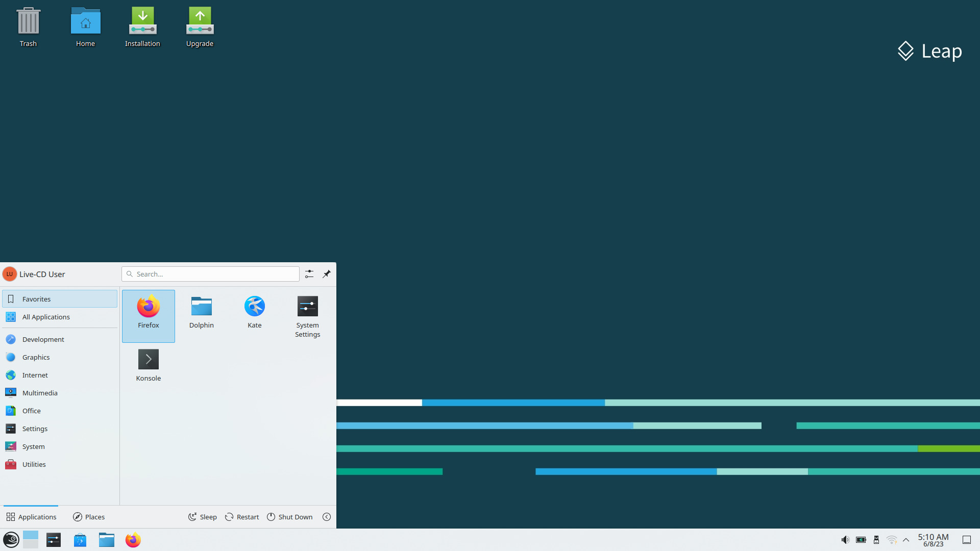
Task: Launch Firefox from the taskbar
Action: point(133,540)
